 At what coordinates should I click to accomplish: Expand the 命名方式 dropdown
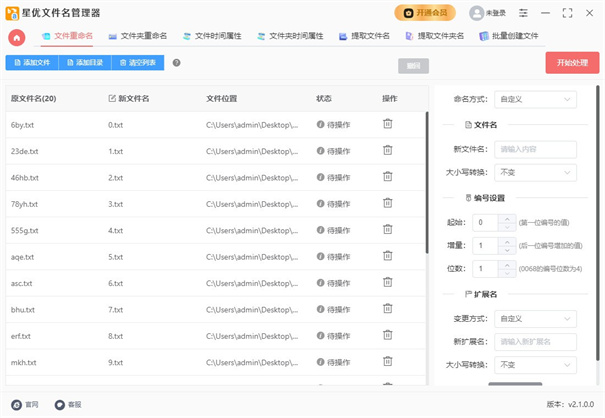pyautogui.click(x=536, y=99)
